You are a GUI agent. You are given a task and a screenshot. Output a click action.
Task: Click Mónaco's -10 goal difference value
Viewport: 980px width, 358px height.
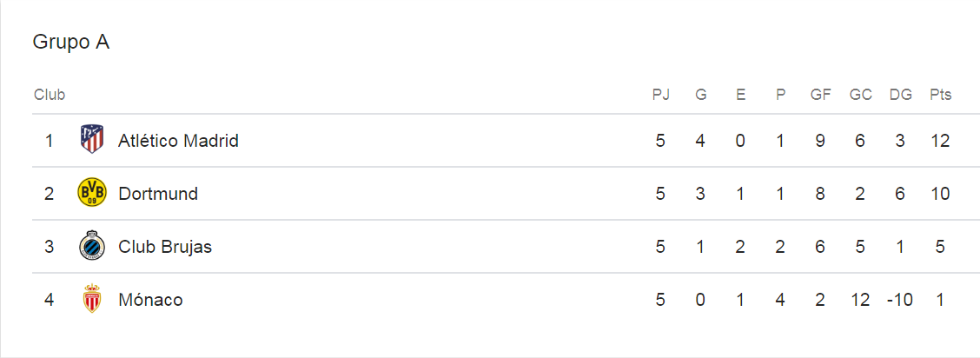900,300
